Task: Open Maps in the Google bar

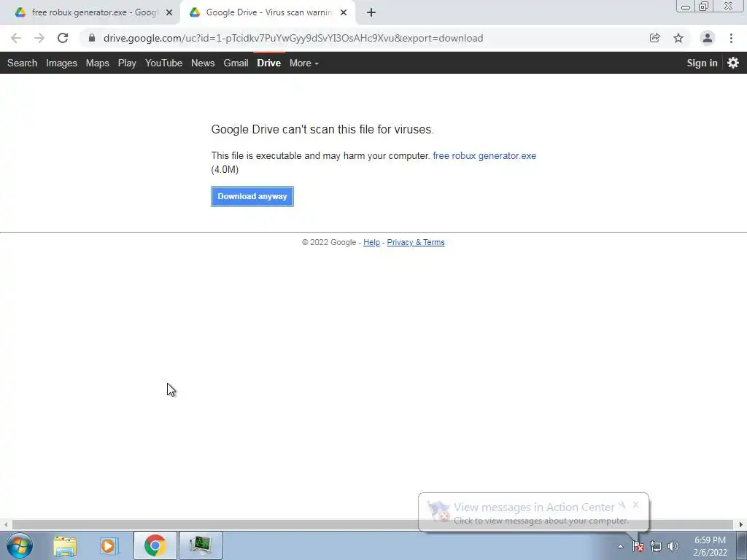Action: point(98,63)
